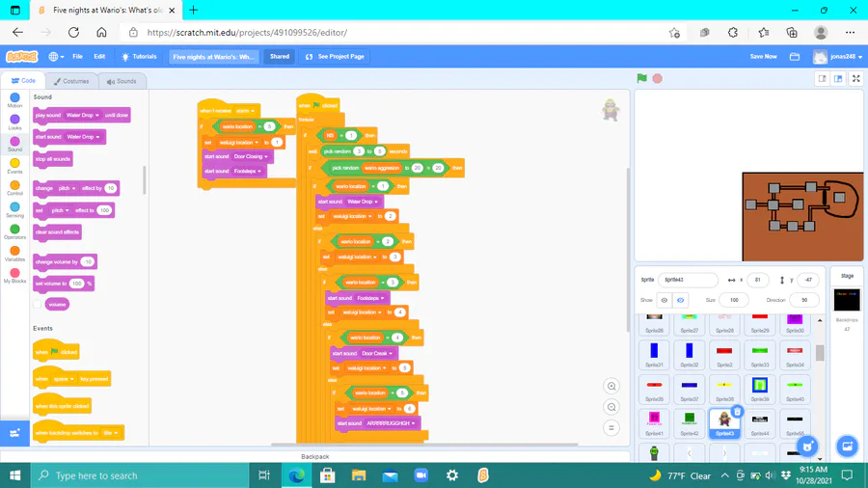Viewport: 868px width, 488px height.
Task: Click the clear sound effects block
Action: [57, 232]
